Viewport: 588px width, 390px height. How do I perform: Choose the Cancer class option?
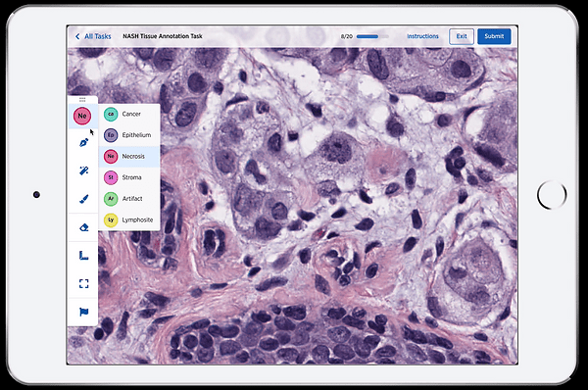(x=129, y=114)
